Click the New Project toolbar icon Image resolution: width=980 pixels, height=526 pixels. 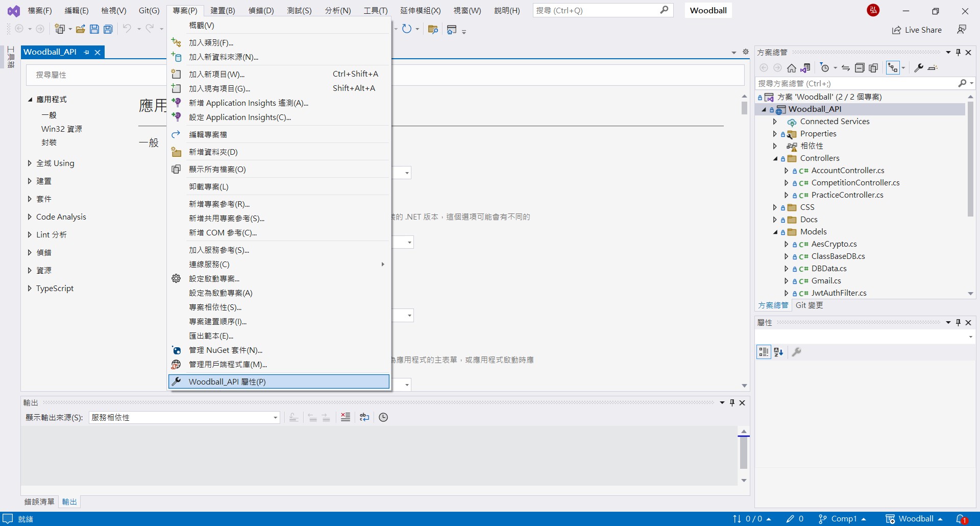pos(60,29)
